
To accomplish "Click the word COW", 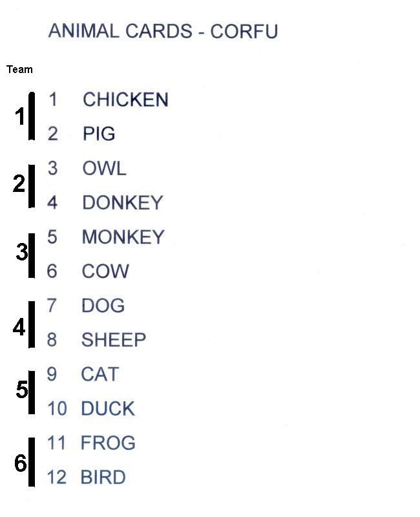I will [x=105, y=271].
